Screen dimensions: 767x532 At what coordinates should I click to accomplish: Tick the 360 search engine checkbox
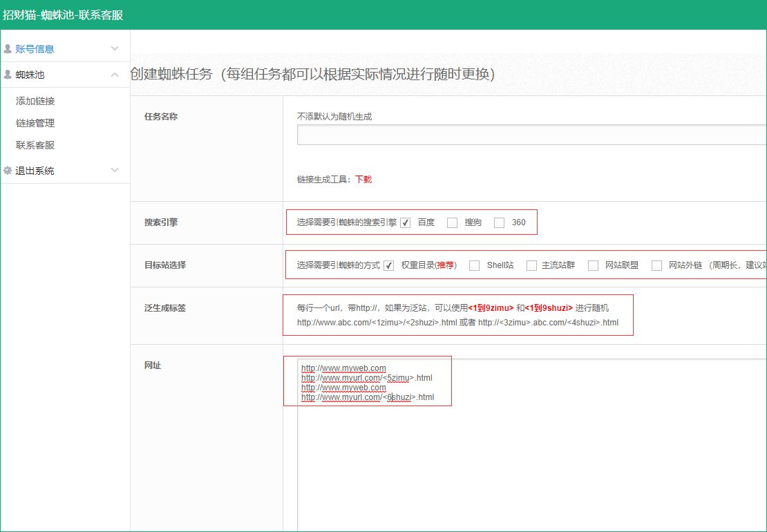[x=499, y=223]
